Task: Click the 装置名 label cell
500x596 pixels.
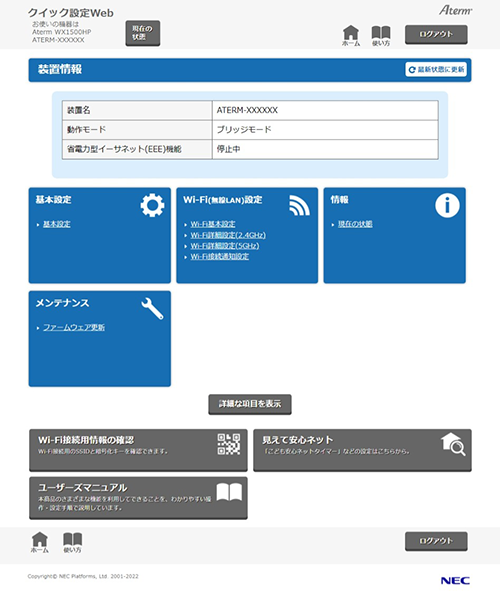Action: click(137, 110)
